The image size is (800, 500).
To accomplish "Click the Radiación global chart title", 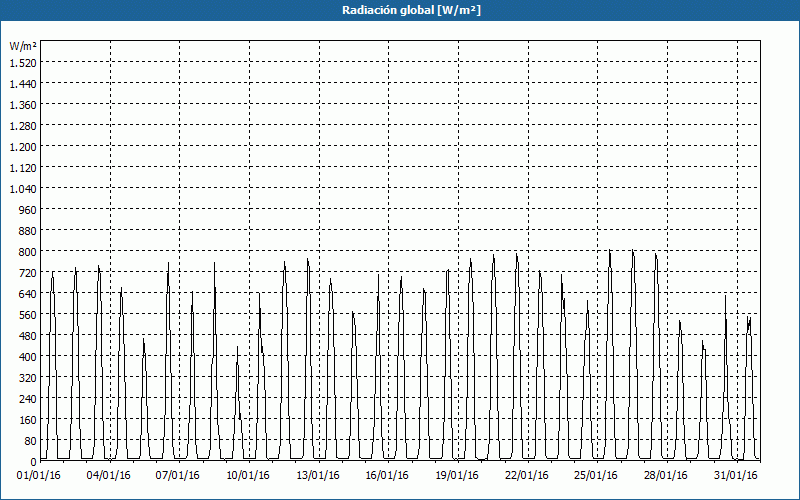I will pos(400,10).
